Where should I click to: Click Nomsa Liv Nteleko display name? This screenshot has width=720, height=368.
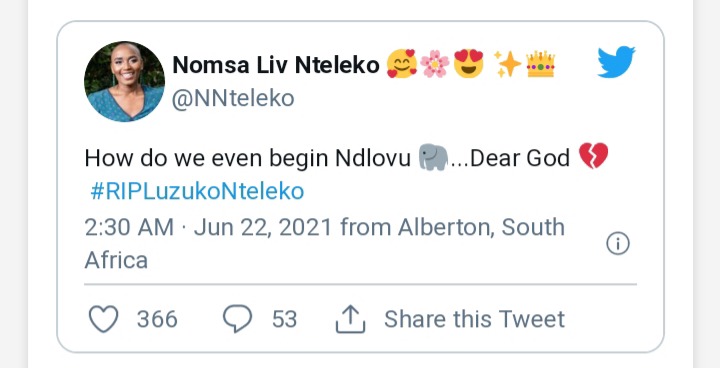point(276,65)
